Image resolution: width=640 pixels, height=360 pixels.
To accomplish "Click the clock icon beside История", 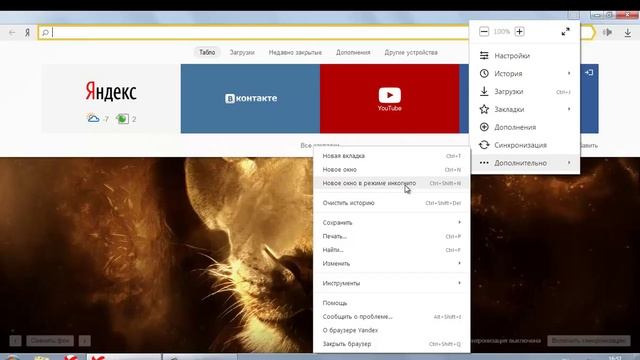I will [x=484, y=73].
